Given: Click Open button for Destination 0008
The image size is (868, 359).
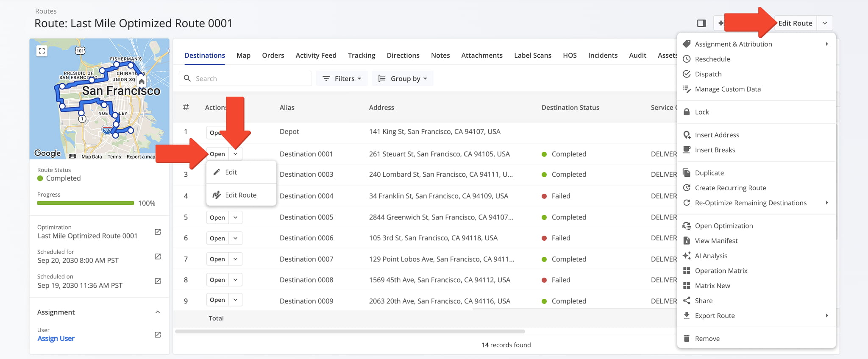Looking at the screenshot, I should [217, 280].
